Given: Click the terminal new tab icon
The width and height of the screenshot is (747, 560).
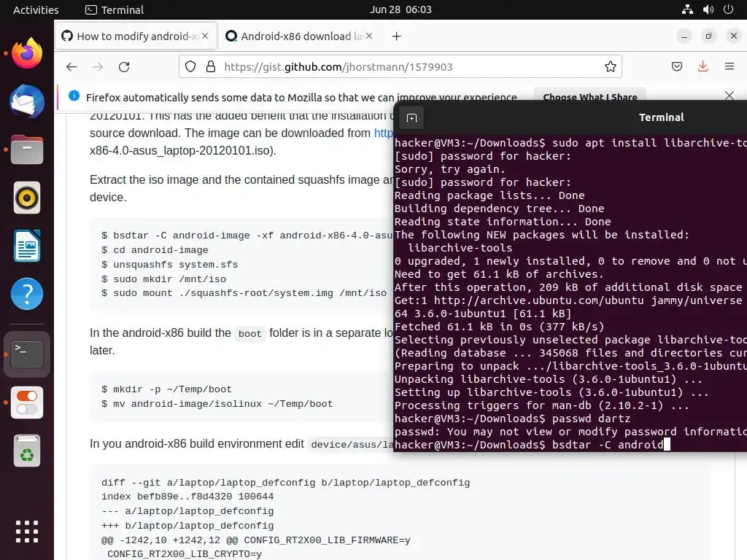Looking at the screenshot, I should (411, 117).
